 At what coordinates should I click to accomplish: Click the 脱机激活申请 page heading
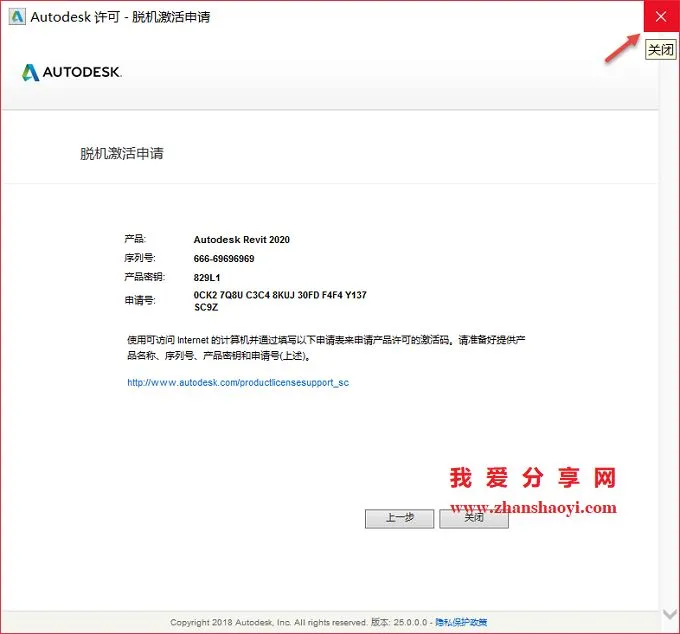(x=122, y=154)
